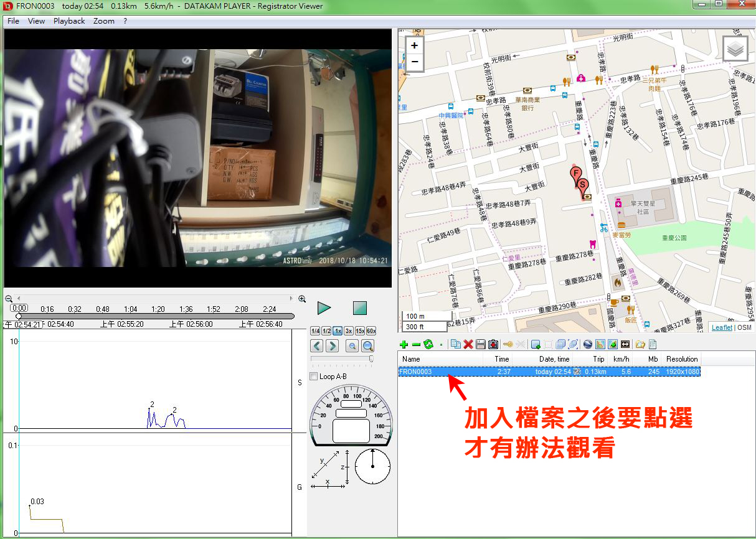
Task: Click the floppy disk save icon
Action: click(481, 344)
